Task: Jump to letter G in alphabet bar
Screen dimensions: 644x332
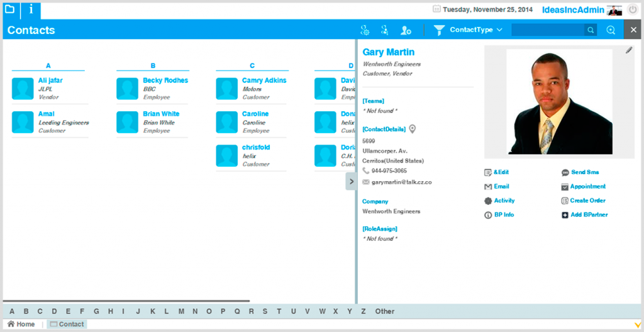Action: tap(96, 311)
